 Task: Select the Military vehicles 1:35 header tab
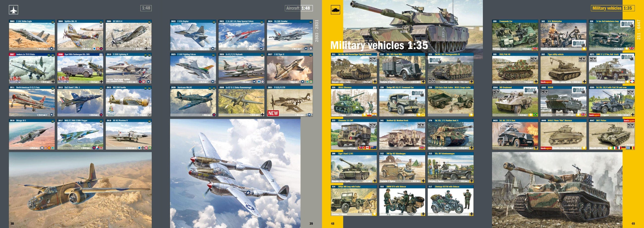616,8
